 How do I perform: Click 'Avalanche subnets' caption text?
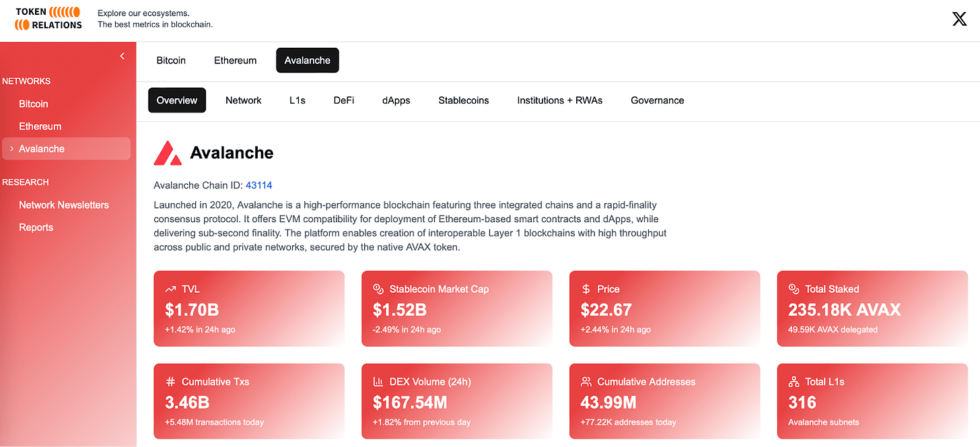coord(824,423)
